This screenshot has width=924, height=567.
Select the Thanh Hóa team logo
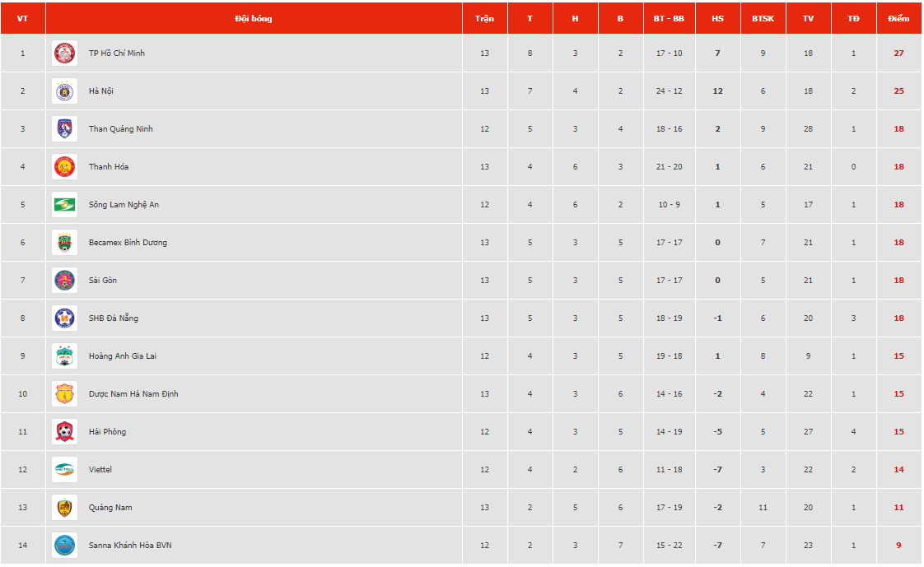coord(64,167)
